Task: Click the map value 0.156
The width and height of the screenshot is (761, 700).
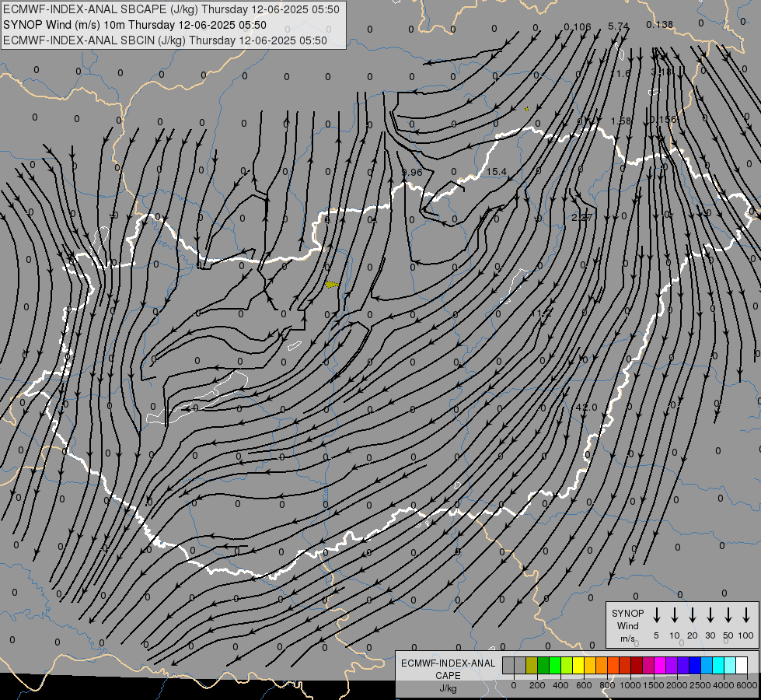Action: pyautogui.click(x=663, y=120)
